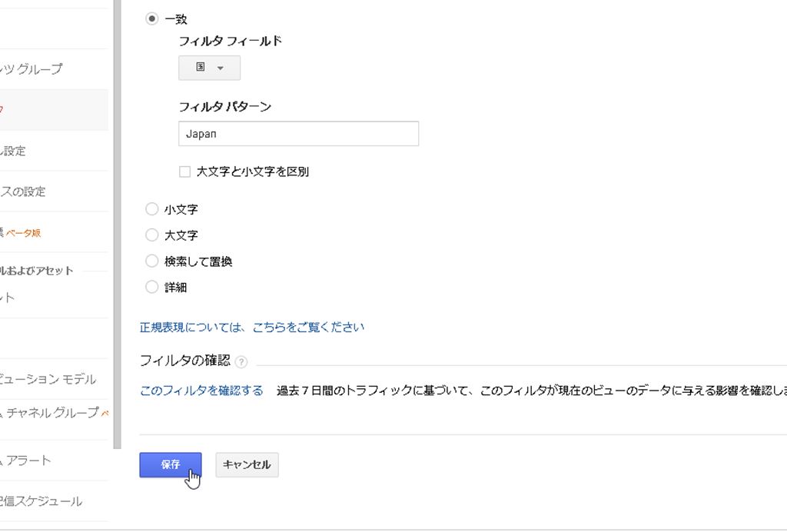The image size is (787, 532).
Task: Select the 小文字 radio option
Action: [151, 209]
